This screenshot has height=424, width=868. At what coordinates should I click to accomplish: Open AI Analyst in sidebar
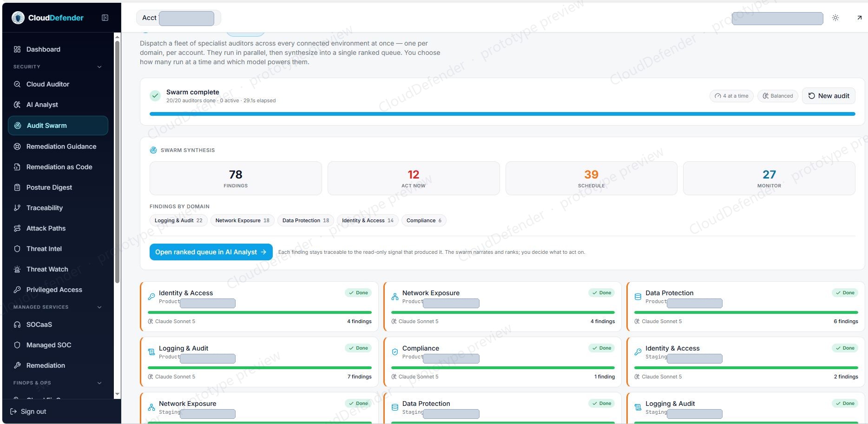[58, 105]
